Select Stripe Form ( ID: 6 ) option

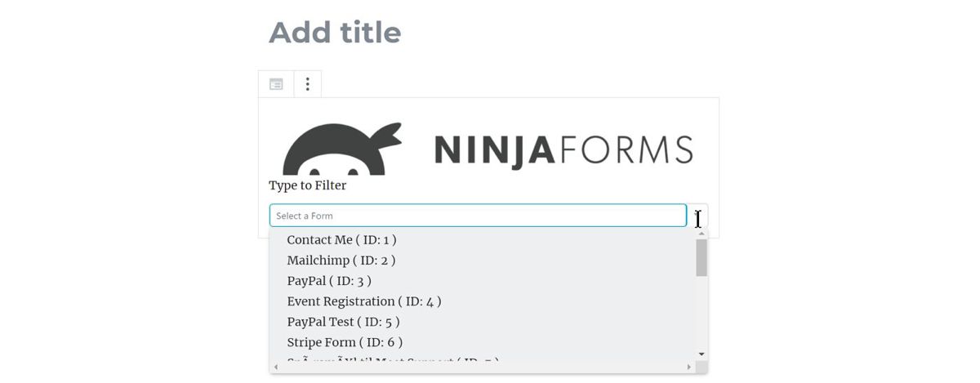click(345, 342)
